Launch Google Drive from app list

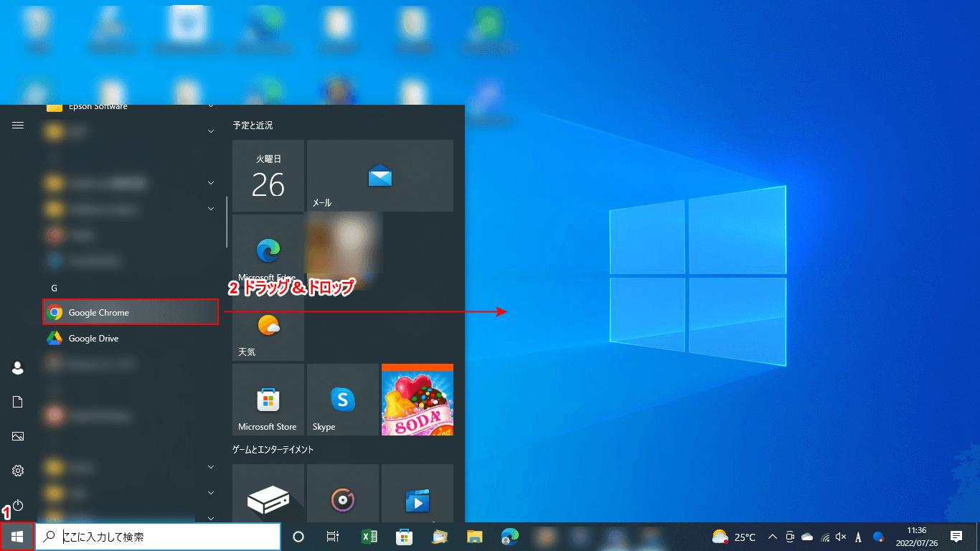click(x=131, y=338)
